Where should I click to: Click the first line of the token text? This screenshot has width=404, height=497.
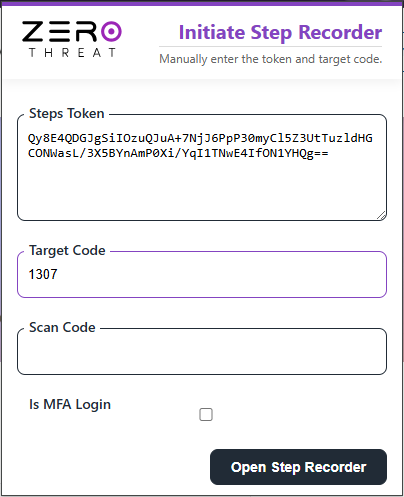click(200, 138)
